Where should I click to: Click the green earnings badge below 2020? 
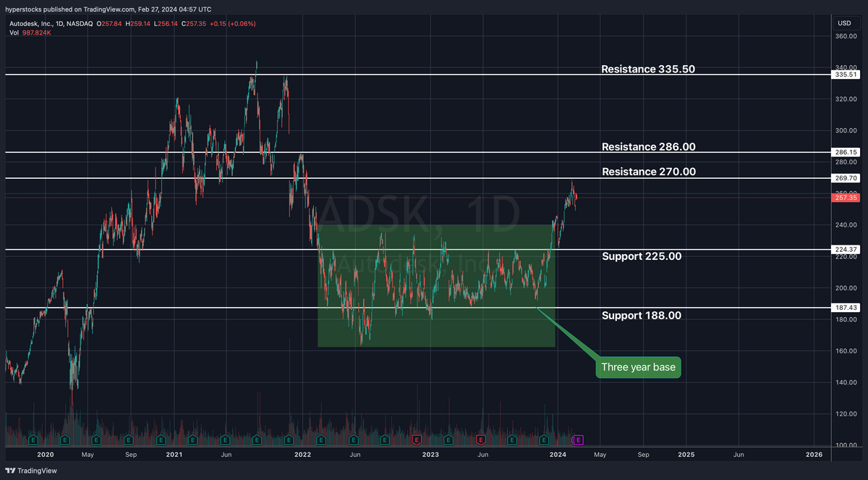pyautogui.click(x=33, y=439)
